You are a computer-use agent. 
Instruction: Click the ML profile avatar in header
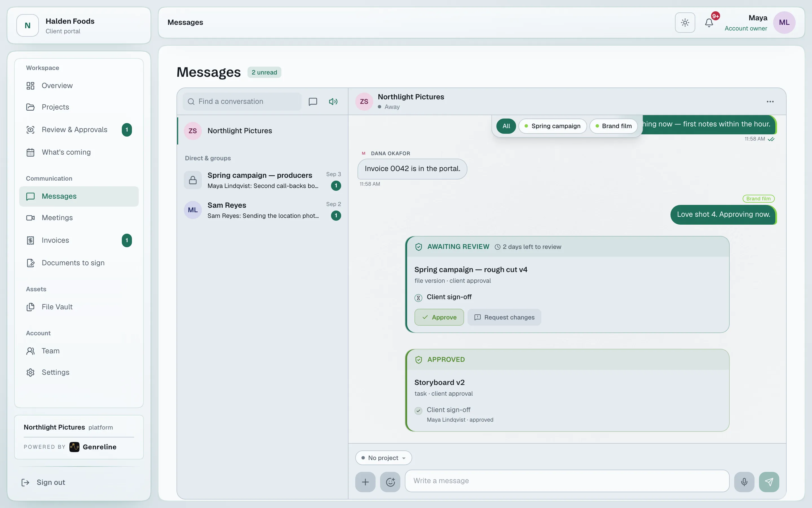(x=784, y=23)
